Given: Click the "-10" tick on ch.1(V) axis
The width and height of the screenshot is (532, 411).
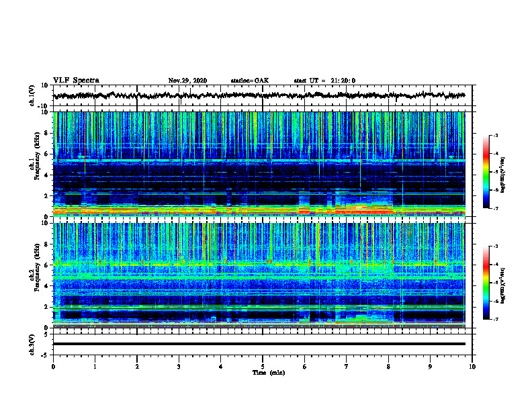Looking at the screenshot, I should [x=44, y=106].
